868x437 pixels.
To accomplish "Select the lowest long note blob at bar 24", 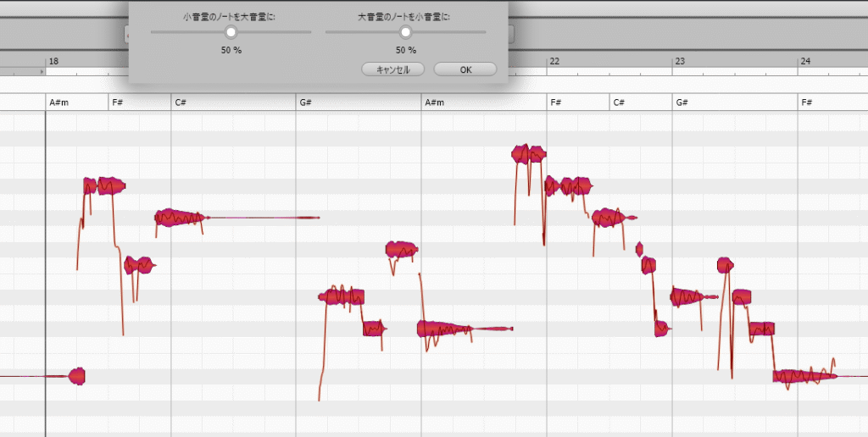I will [x=804, y=377].
